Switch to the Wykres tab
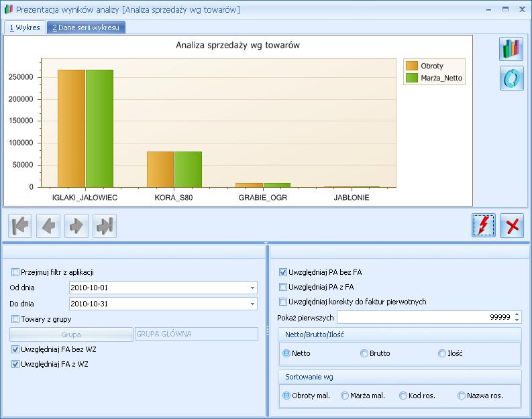Image resolution: width=532 pixels, height=419 pixels. pos(25,27)
